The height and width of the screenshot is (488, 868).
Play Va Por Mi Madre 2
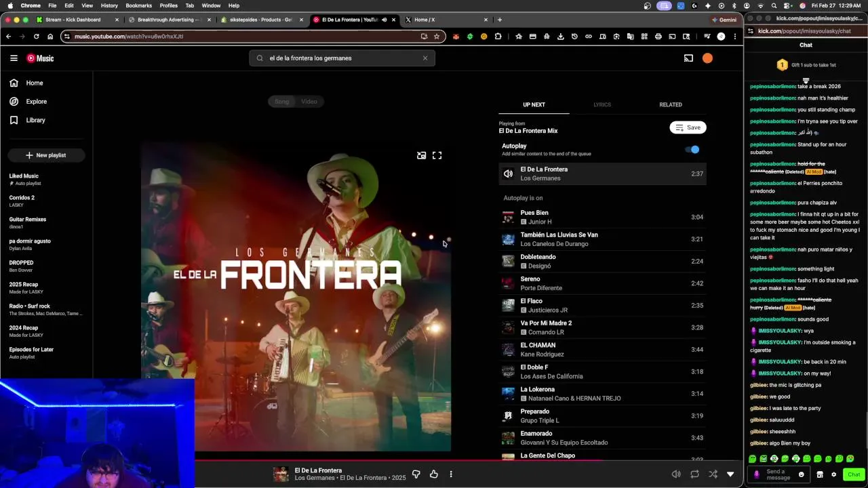602,327
